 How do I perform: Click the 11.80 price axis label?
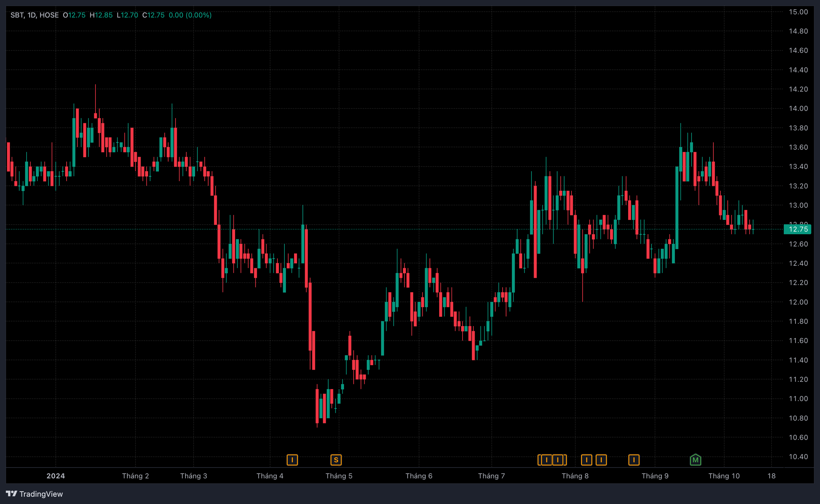(x=798, y=321)
